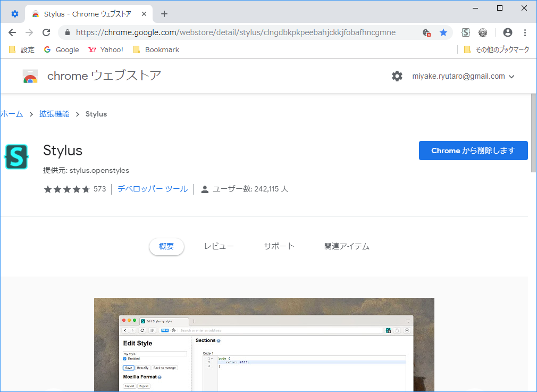Screen dimensions: 537x392
Task: Click the gear extension icon in toolbar
Action: 483,32
